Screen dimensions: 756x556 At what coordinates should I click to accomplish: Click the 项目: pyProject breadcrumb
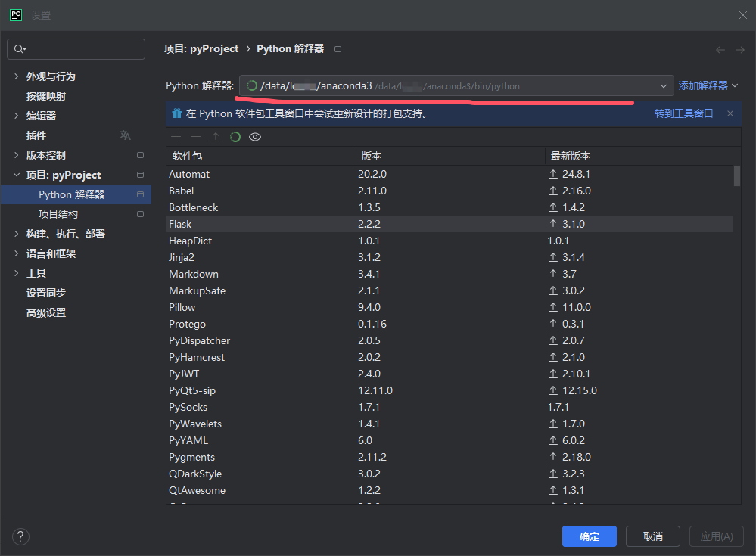click(201, 49)
